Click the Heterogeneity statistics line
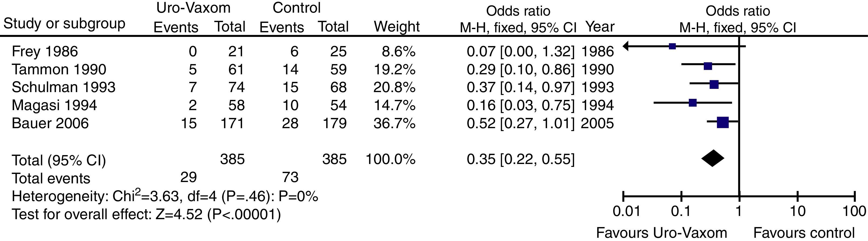Viewport: 868px width, 241px height. point(165,196)
